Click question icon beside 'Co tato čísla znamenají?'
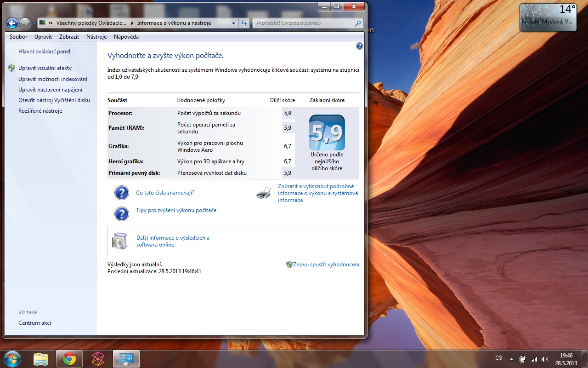 click(121, 193)
